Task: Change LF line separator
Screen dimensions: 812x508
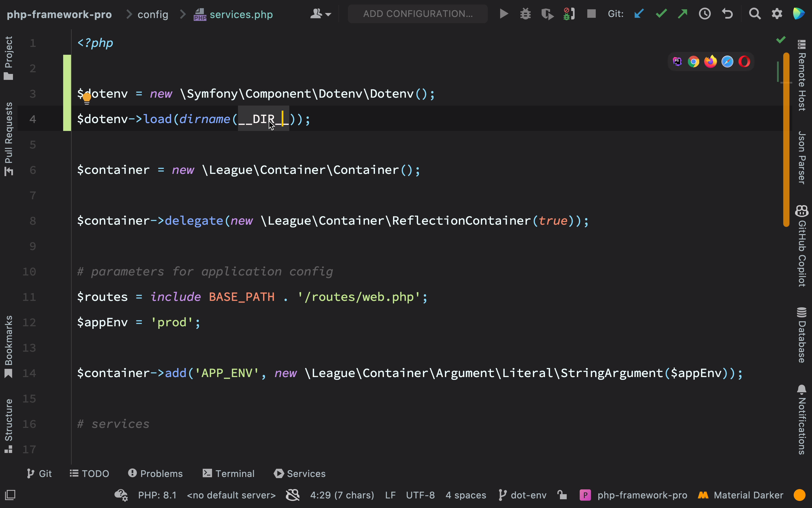Action: coord(390,495)
